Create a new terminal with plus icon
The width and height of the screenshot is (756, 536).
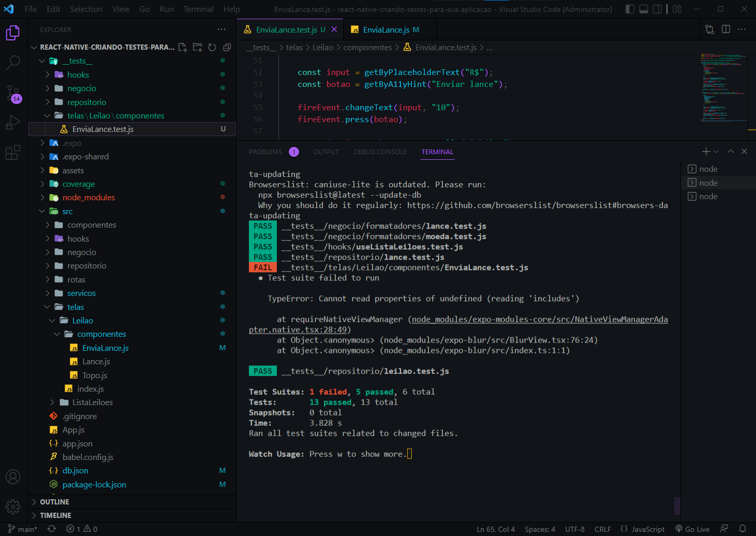coord(706,152)
